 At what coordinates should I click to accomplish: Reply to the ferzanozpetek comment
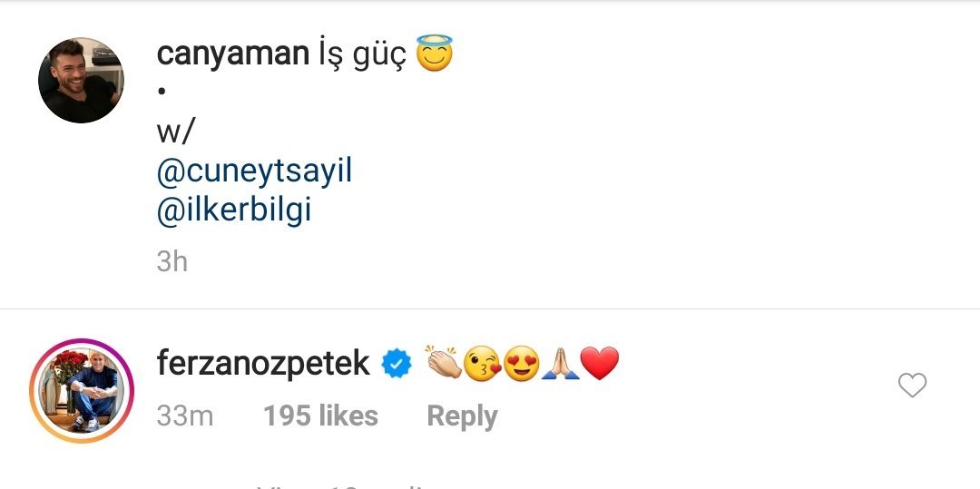coord(462,416)
